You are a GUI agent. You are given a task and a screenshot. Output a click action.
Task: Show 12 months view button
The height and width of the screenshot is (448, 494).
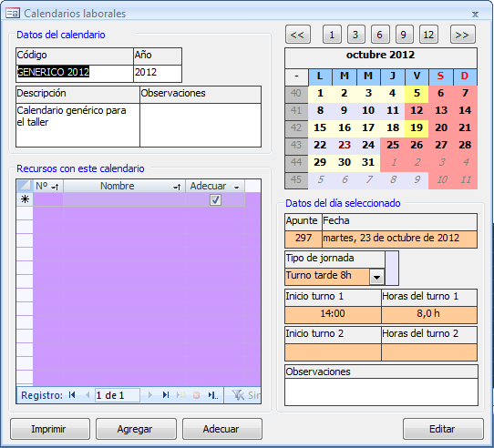click(428, 35)
